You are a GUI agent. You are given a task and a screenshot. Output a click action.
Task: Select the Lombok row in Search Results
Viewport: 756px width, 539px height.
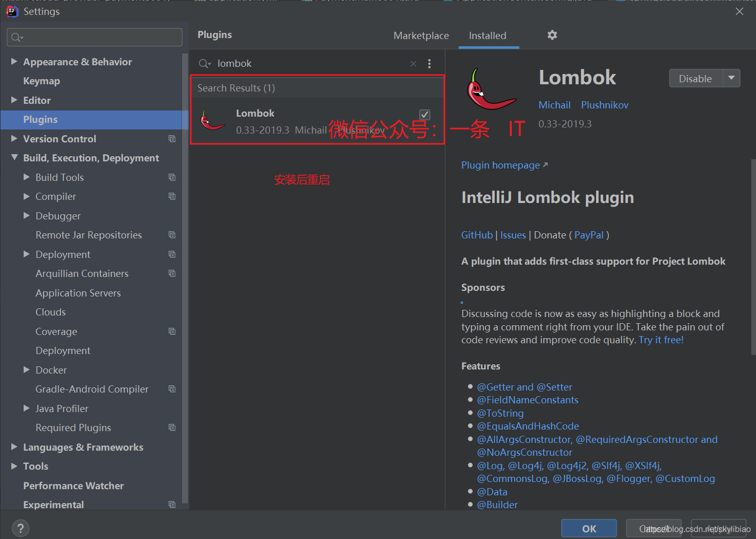[x=317, y=121]
